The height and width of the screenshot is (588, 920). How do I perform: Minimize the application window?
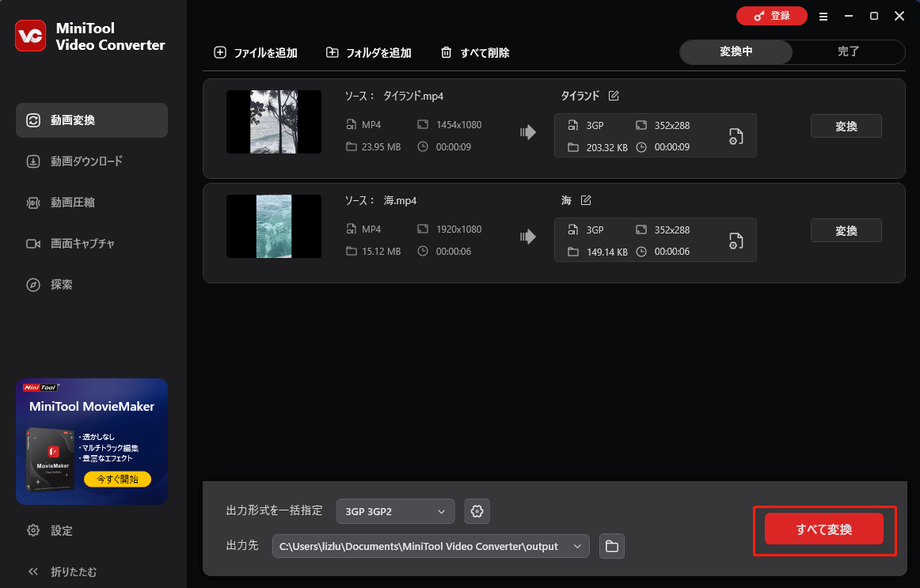click(849, 16)
